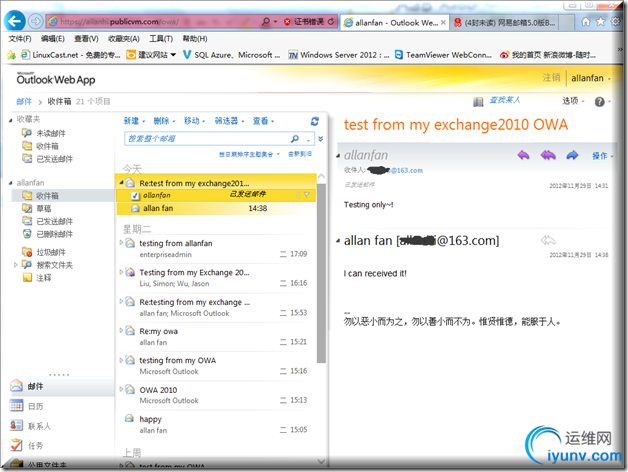Click the browser forward arrow button

(36, 21)
